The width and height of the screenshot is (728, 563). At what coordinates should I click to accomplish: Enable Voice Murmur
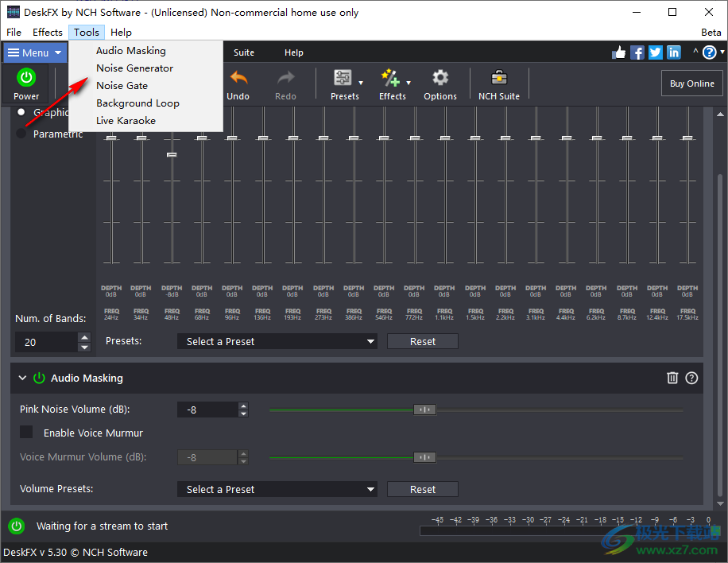pyautogui.click(x=27, y=433)
